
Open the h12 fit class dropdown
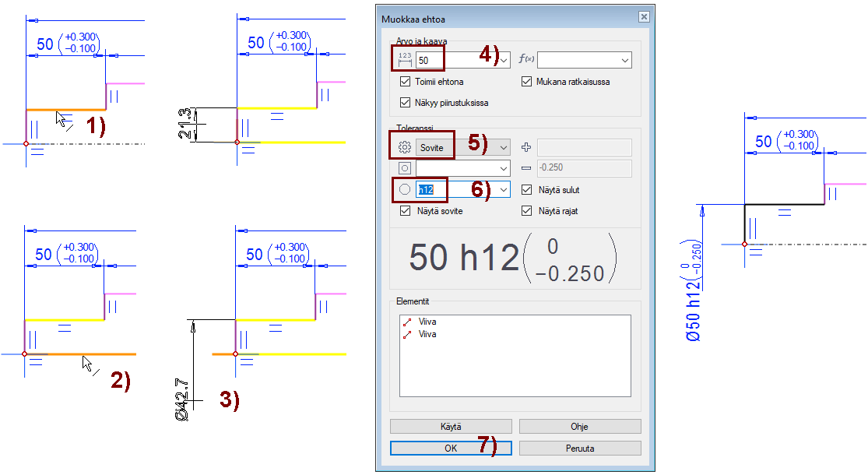pos(504,189)
